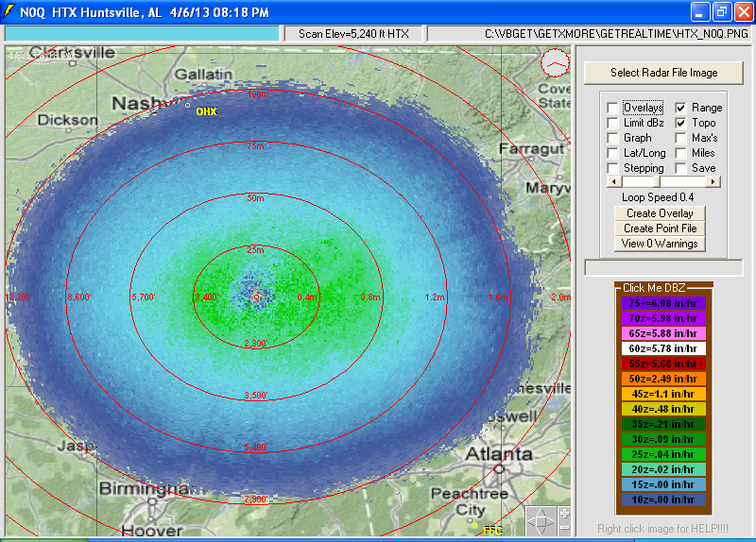
Task: Open View 0 Warnings
Action: [x=660, y=244]
